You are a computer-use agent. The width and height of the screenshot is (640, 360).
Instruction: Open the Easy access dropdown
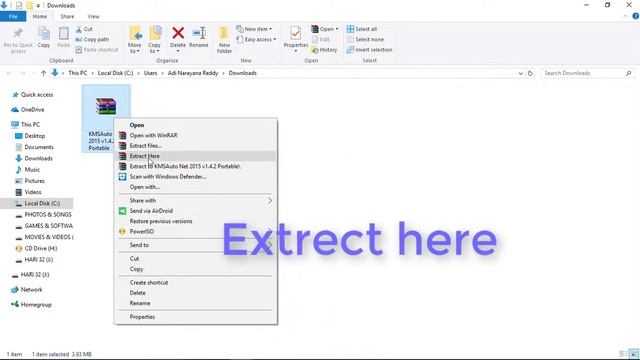tap(256, 40)
